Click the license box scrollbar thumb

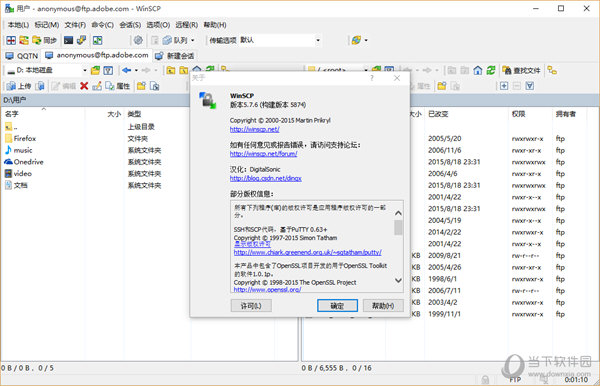398,227
